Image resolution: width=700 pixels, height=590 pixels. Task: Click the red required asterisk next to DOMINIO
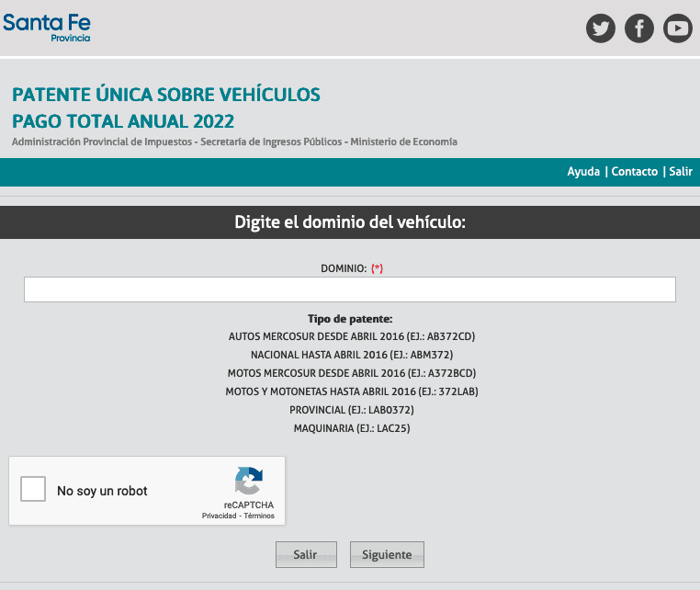377,267
